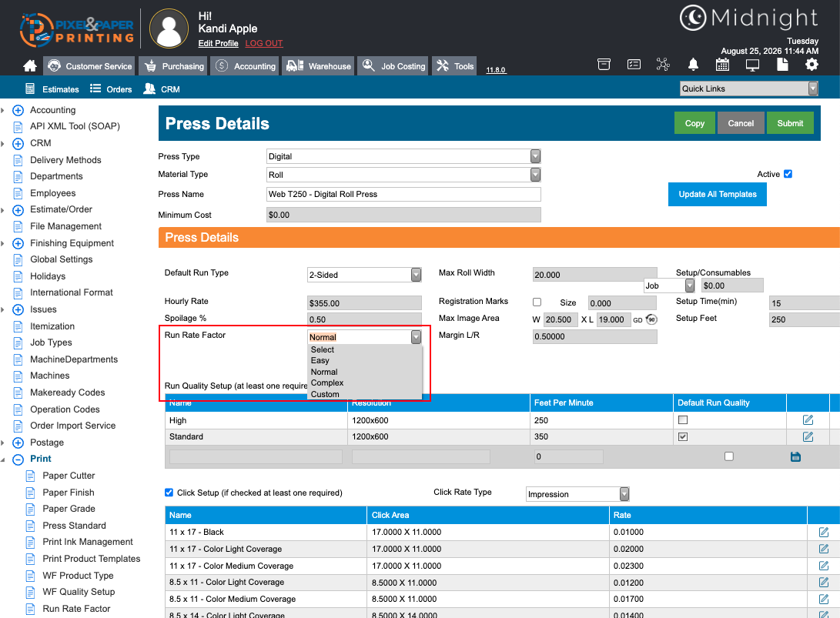Viewport: 840px width, 618px height.
Task: Open the Click Rate Type dropdown
Action: coord(577,494)
